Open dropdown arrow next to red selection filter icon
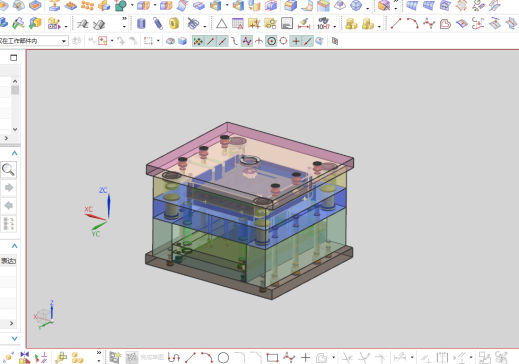The image size is (519, 364). pos(112,41)
